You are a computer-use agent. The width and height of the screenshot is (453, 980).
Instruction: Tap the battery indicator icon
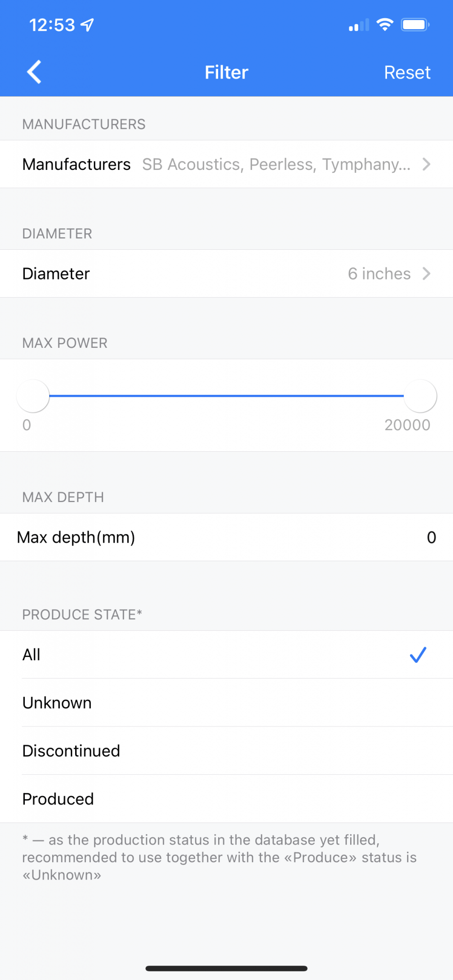(415, 24)
